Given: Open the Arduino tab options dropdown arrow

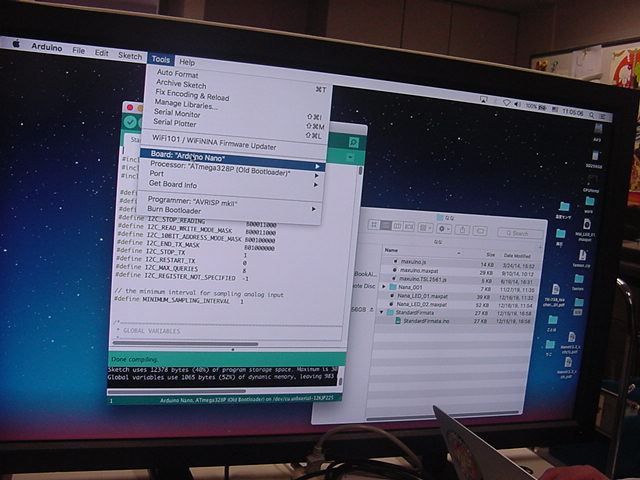Looking at the screenshot, I should [x=351, y=157].
